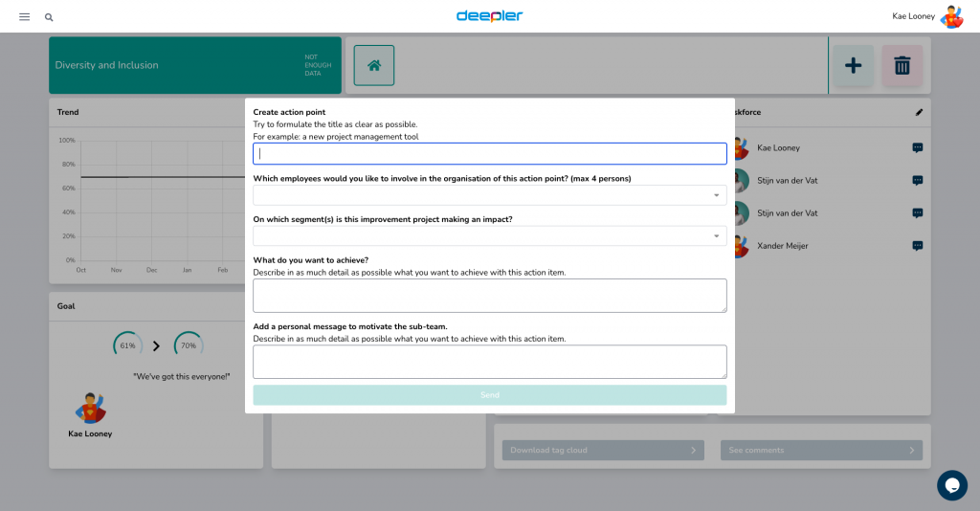The image size is (980, 511).
Task: Click the Download tag cloud button
Action: pyautogui.click(x=603, y=450)
